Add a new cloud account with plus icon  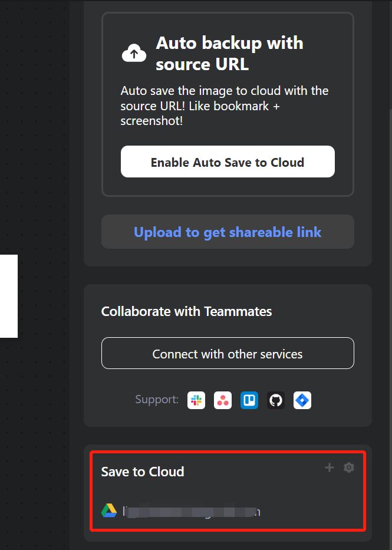tap(330, 467)
